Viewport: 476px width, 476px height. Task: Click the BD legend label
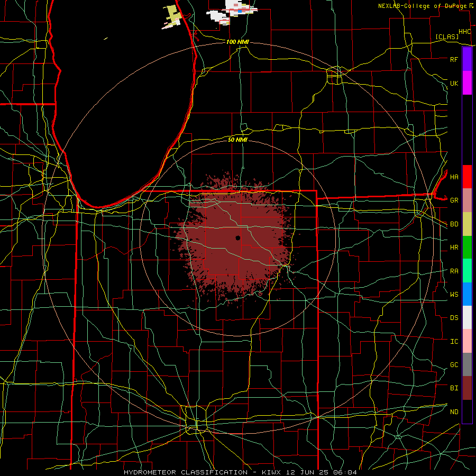[x=454, y=224]
